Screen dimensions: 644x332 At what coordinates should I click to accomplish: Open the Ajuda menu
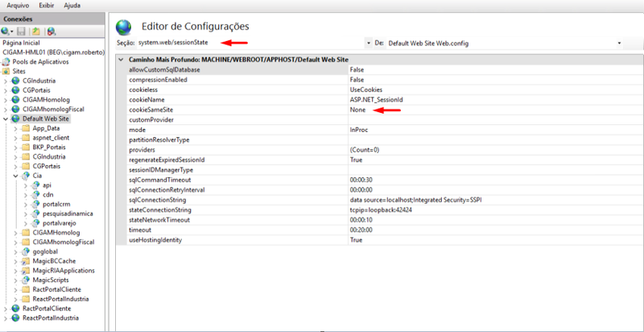(72, 6)
